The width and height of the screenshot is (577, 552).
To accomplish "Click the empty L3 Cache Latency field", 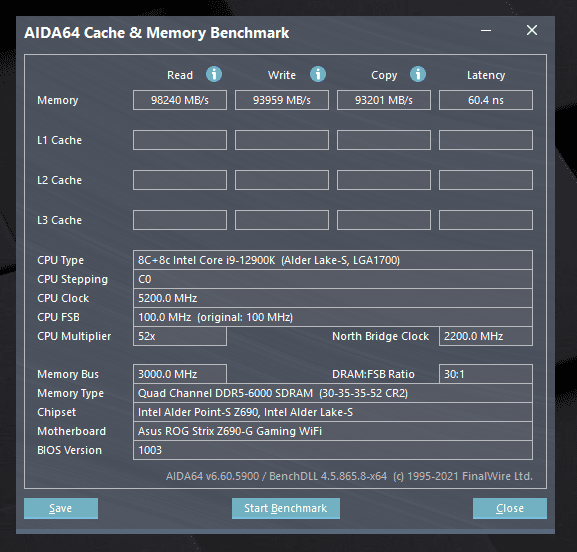I will click(x=486, y=220).
